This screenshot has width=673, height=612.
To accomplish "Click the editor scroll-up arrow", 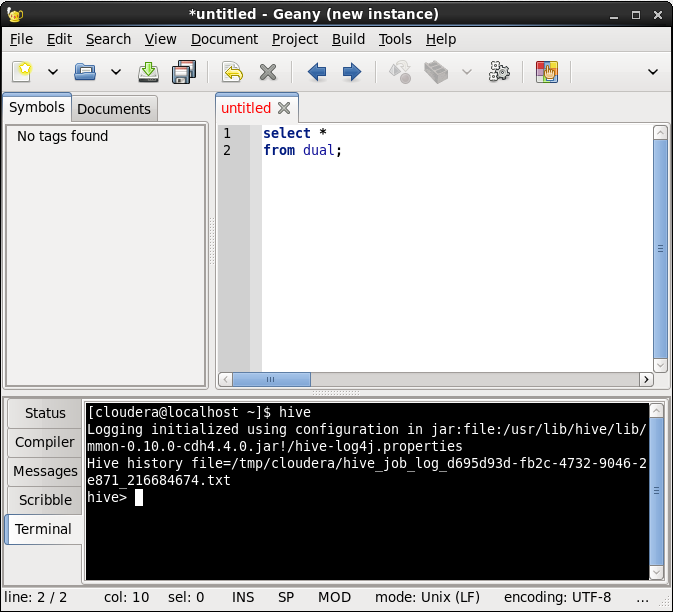I will pos(660,133).
